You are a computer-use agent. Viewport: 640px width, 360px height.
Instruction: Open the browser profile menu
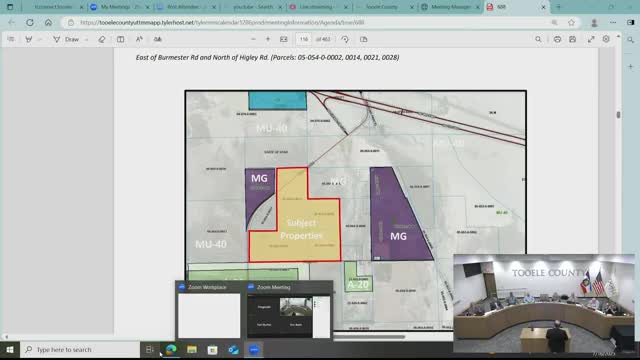click(594, 23)
